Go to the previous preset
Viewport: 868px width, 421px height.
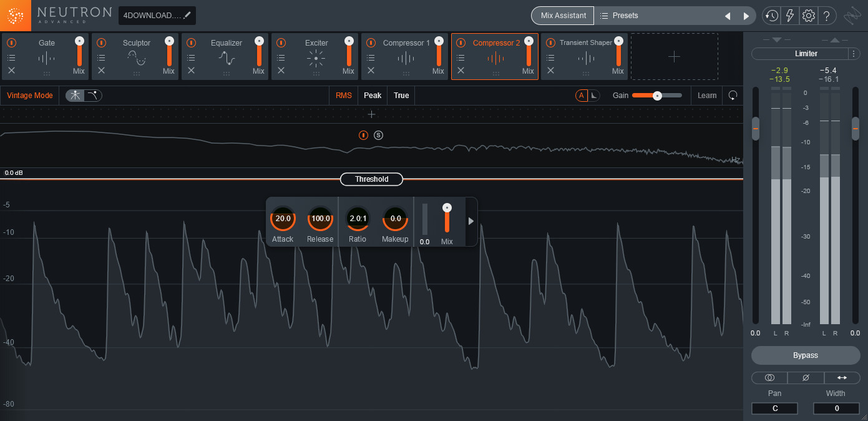pos(728,16)
